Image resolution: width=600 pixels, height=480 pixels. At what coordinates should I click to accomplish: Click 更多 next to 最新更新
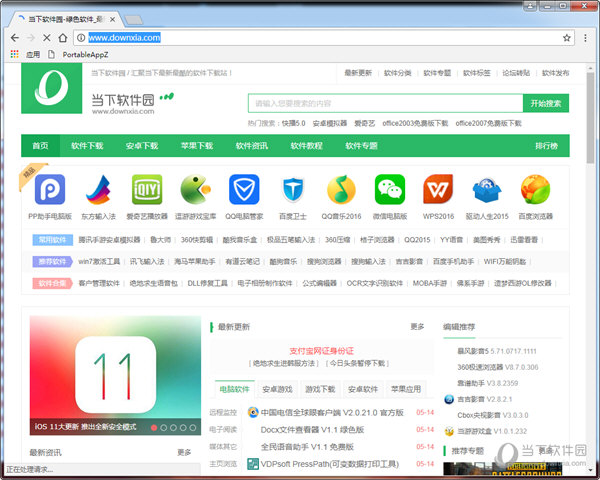[417, 327]
